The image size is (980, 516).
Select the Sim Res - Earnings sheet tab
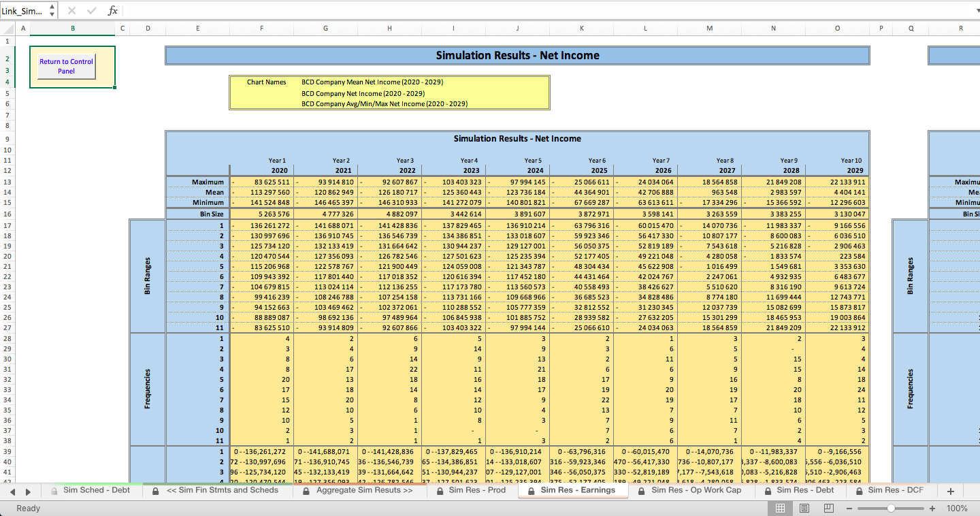(574, 490)
